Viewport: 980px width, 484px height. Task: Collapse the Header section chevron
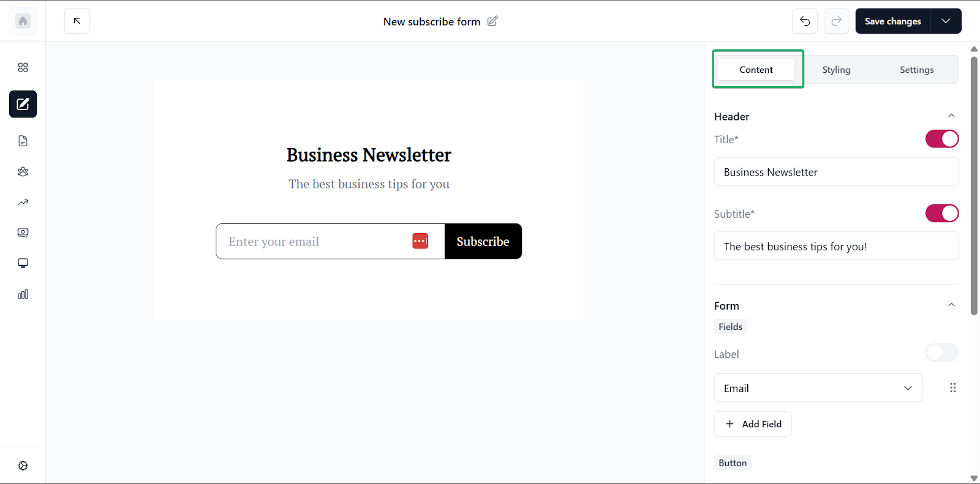[x=951, y=116]
